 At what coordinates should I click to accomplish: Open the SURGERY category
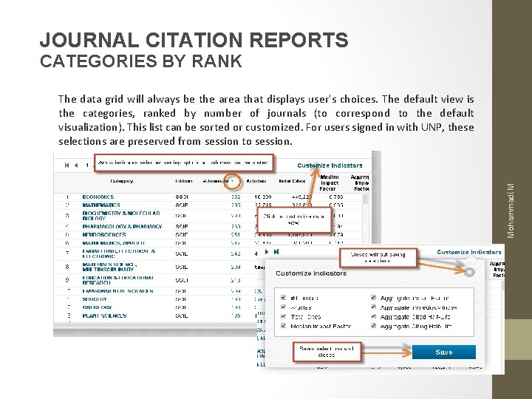pyautogui.click(x=95, y=299)
